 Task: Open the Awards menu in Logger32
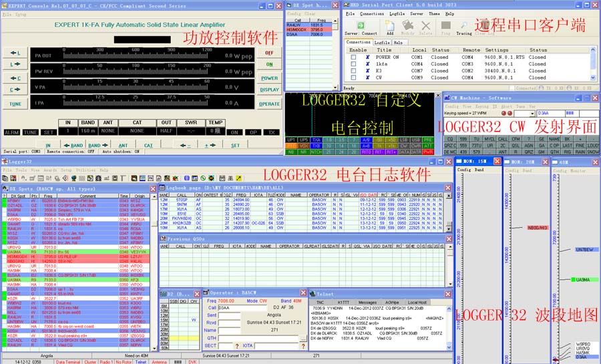click(x=50, y=170)
